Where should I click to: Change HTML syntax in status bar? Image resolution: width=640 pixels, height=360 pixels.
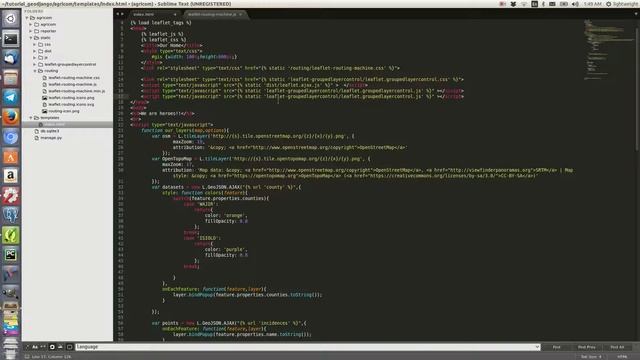tap(622, 356)
